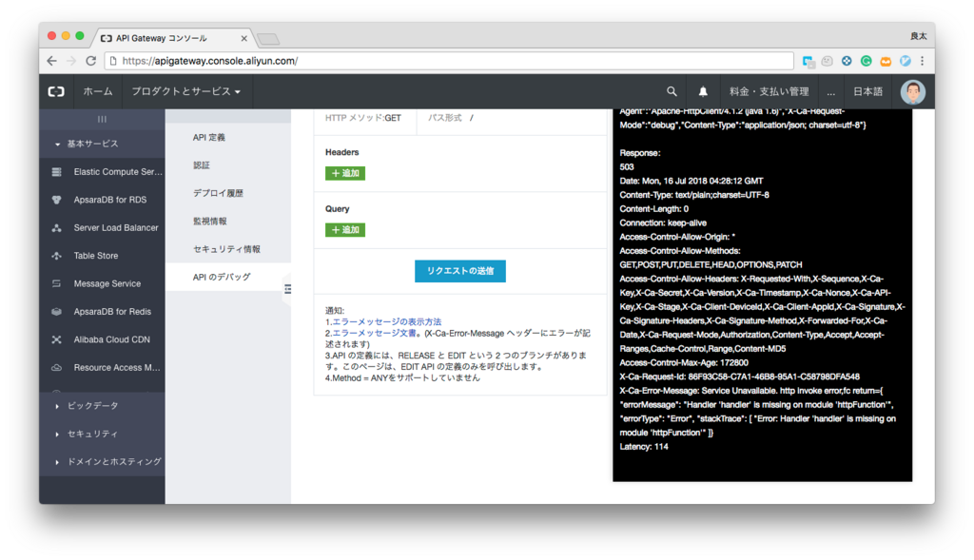Screen dimensions: 974x560
Task: Open 料金・支払い管理 menu
Action: (769, 91)
